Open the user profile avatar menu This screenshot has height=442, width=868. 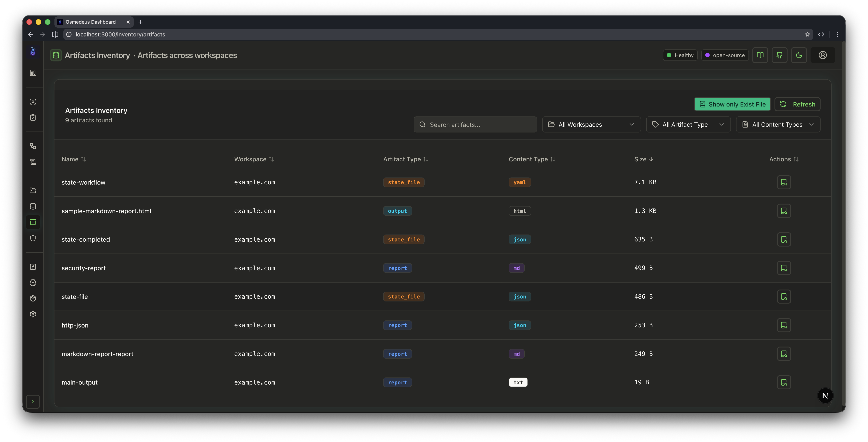[823, 55]
